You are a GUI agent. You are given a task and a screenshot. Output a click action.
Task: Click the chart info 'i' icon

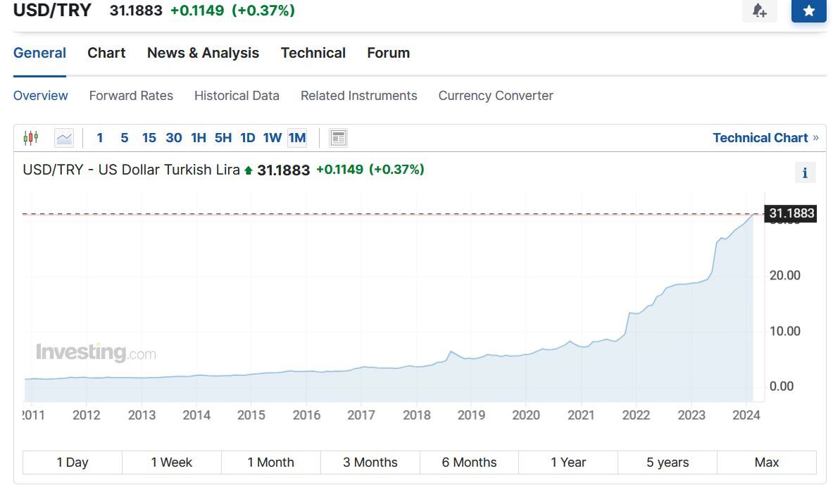point(805,172)
